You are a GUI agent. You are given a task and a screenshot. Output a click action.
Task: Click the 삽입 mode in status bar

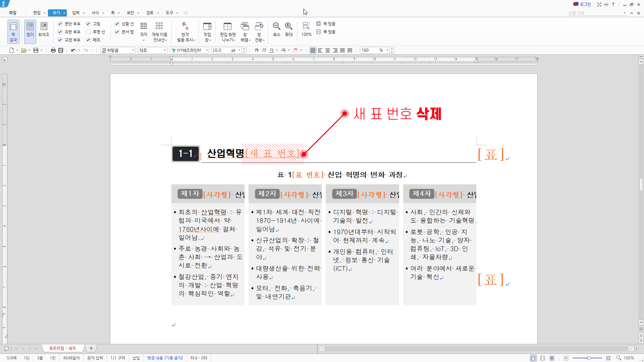click(136, 358)
